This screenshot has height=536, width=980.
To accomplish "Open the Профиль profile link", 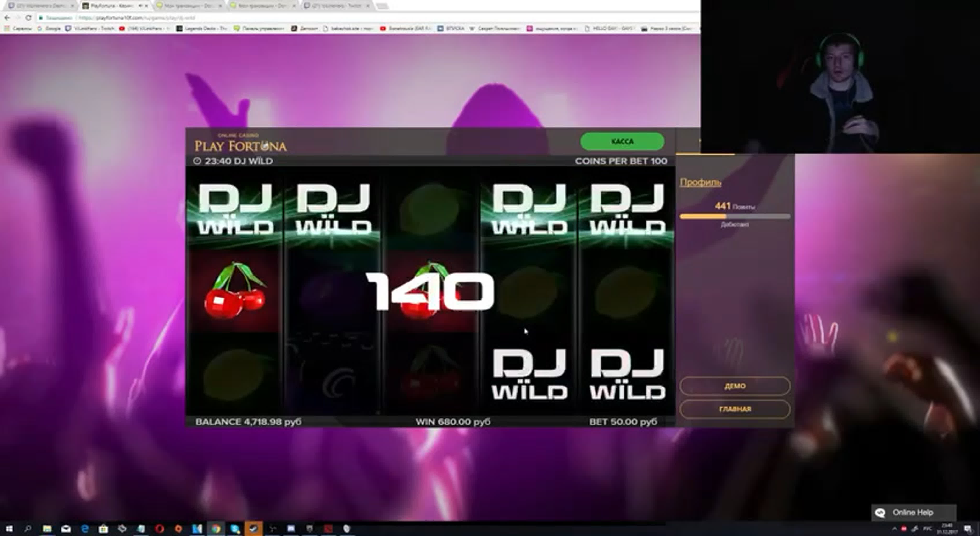I will click(700, 182).
